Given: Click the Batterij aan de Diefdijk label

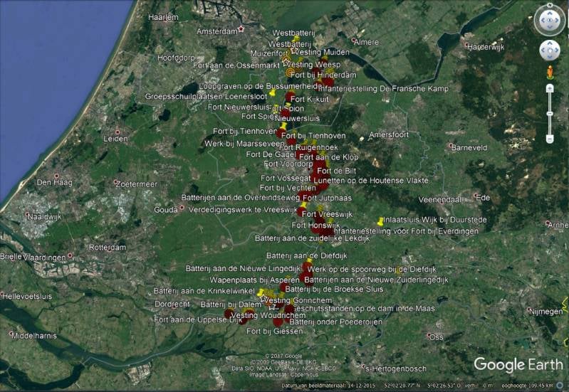Looking at the screenshot, I should 307,255.
